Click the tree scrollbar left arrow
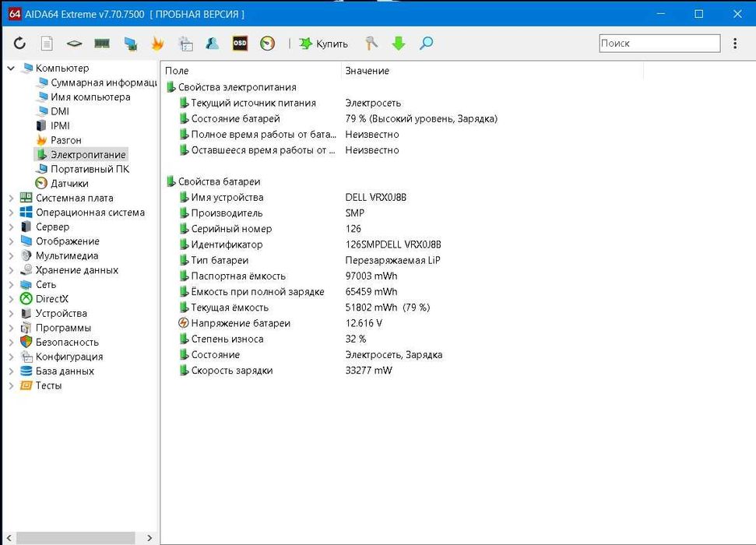 [9, 538]
